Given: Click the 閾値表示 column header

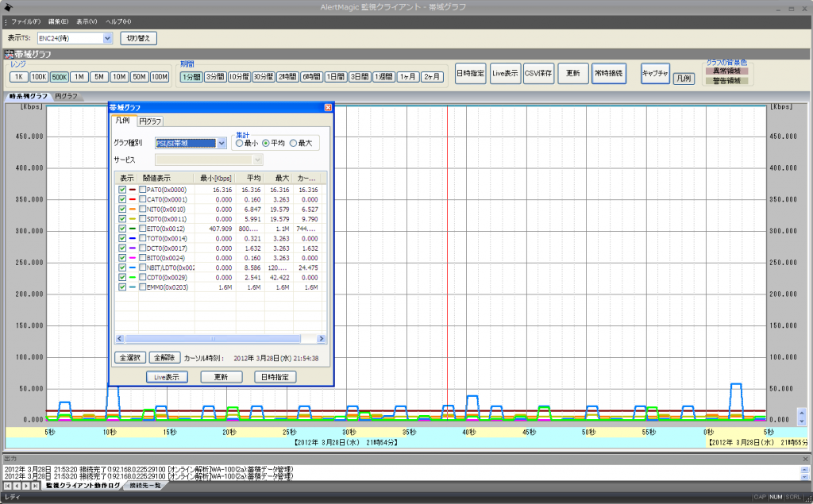Looking at the screenshot, I should [166, 178].
